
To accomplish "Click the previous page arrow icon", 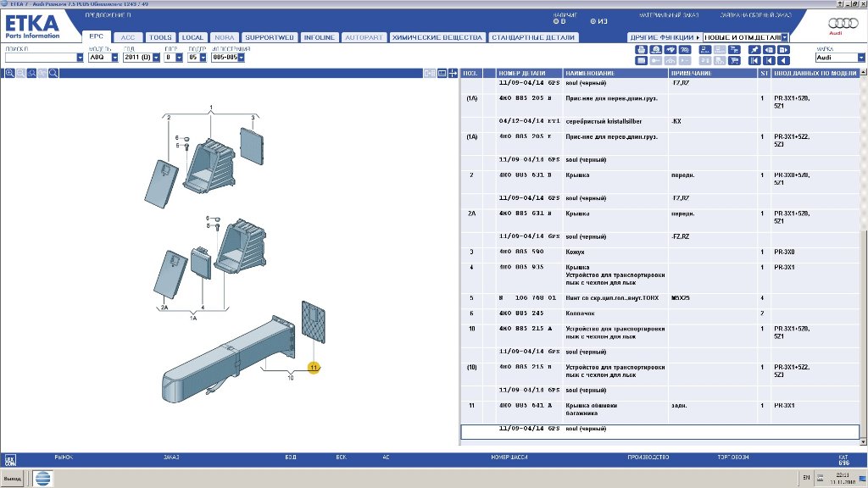I will (x=770, y=60).
